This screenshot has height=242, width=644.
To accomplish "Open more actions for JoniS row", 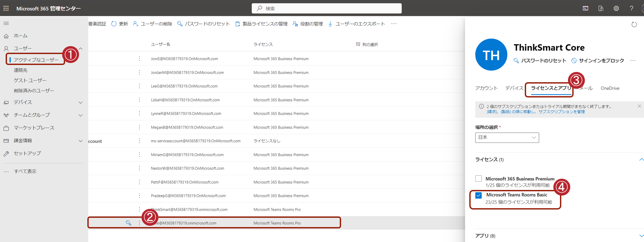I will [139, 59].
